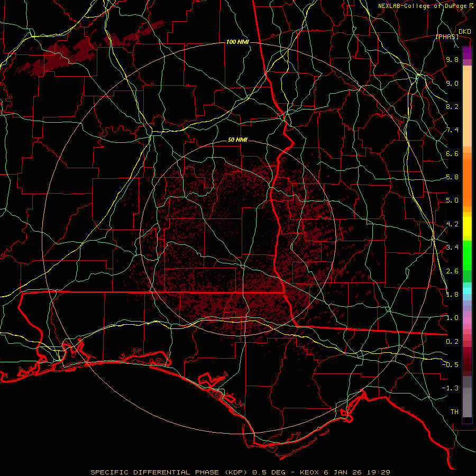Click the green segment of color bar
The image size is (476, 476).
[467, 255]
